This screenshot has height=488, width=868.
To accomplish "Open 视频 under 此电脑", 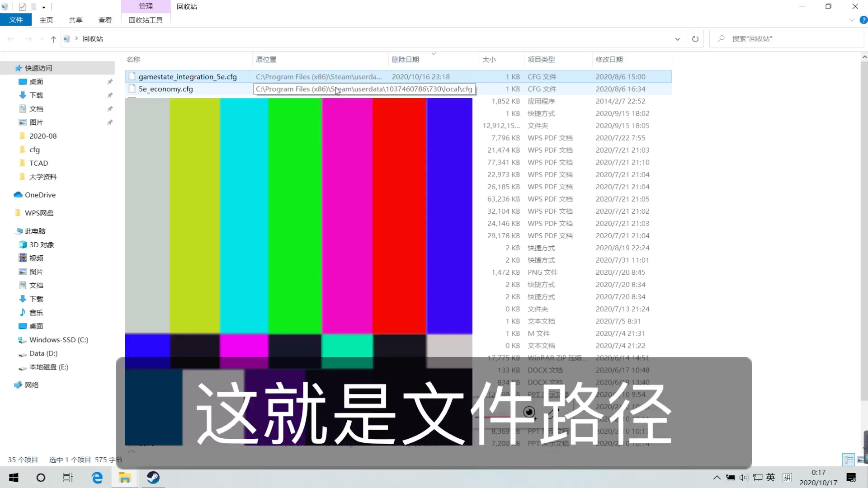I will click(36, 258).
